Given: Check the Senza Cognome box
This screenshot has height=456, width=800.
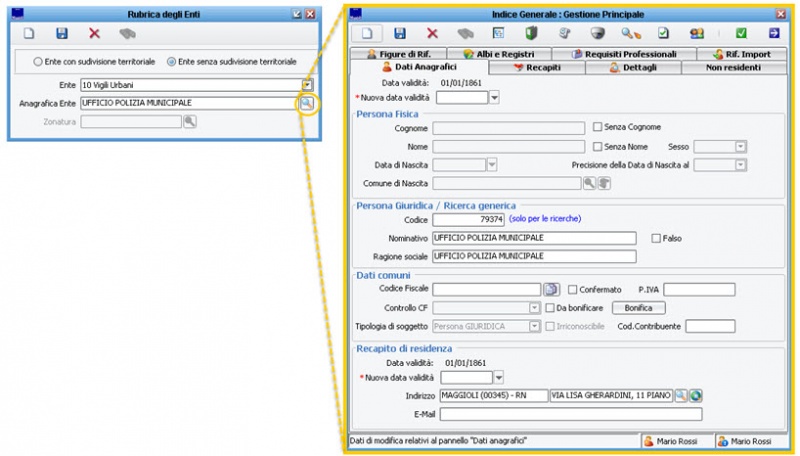Looking at the screenshot, I should click(597, 126).
